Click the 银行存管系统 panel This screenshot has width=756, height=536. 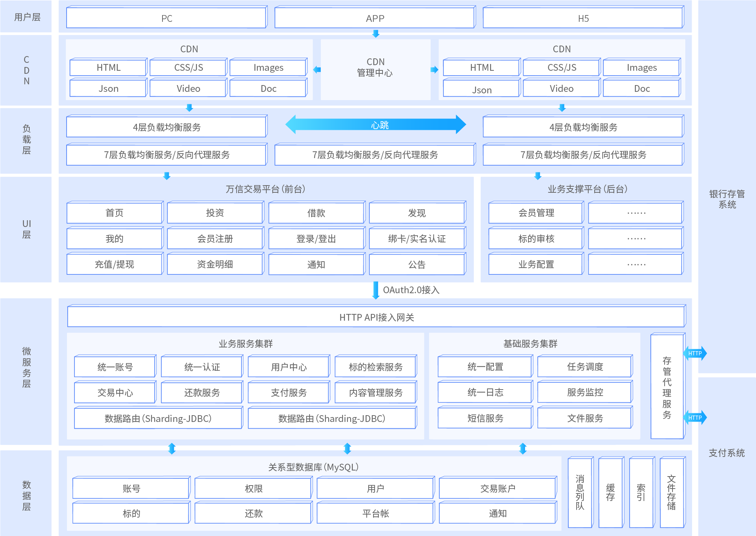[727, 199]
